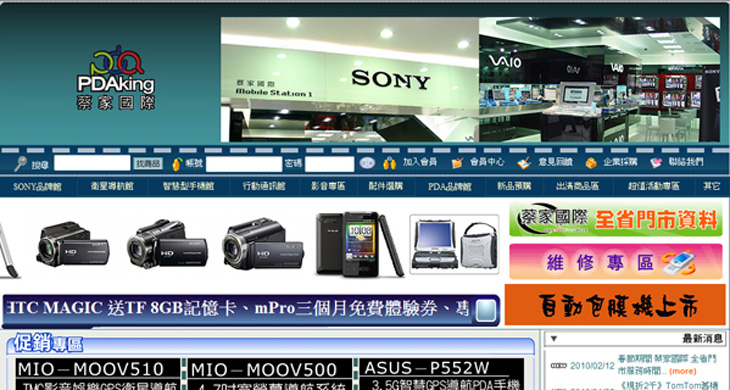Click the 加入會員 people icon
The width and height of the screenshot is (730, 390).
(x=389, y=163)
